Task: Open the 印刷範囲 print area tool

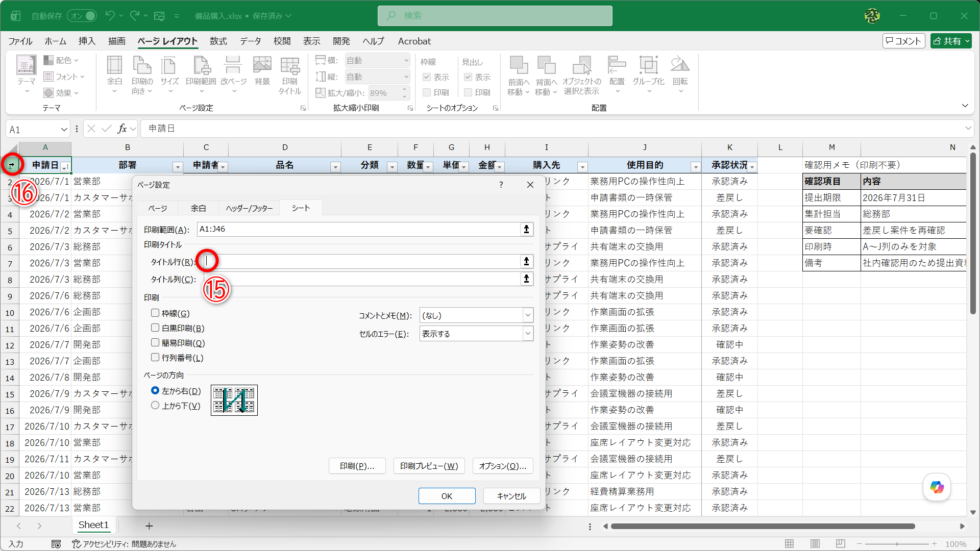Action: tap(201, 75)
